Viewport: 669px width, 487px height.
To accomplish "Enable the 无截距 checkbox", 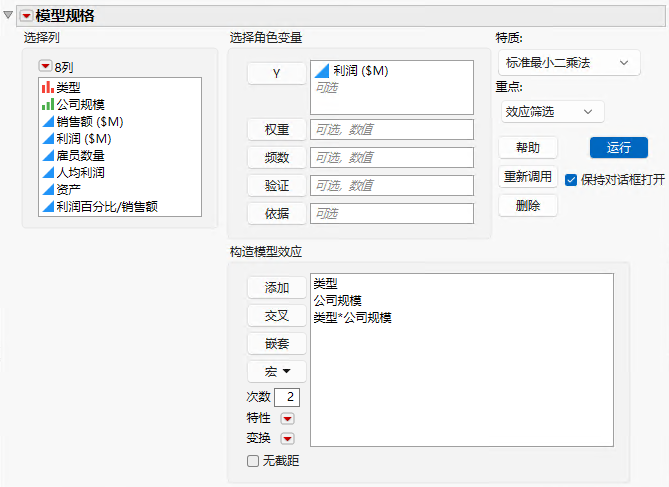I will (x=253, y=461).
